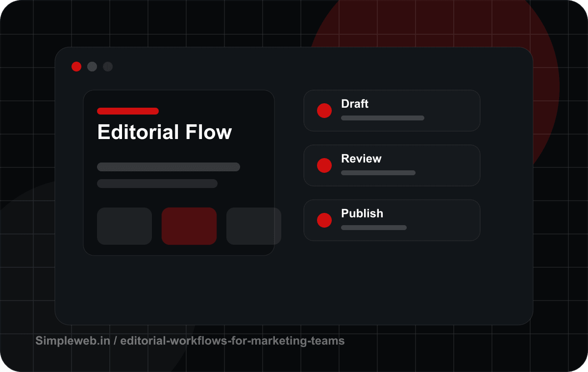Click the red dot beside Publish

324,220
